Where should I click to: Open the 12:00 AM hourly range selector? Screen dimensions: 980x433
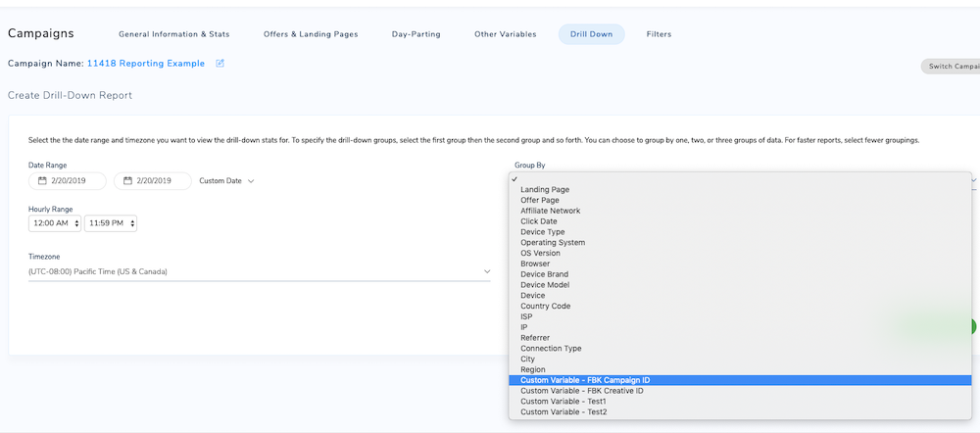pos(54,223)
